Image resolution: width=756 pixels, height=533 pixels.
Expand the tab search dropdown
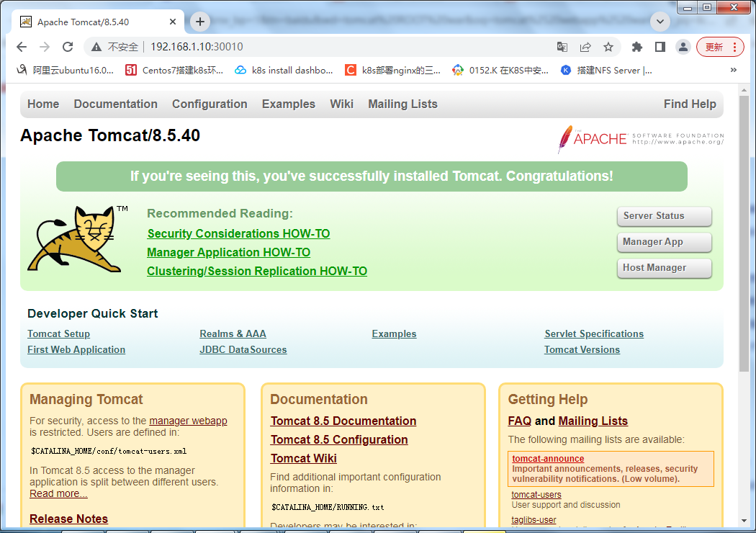point(660,21)
